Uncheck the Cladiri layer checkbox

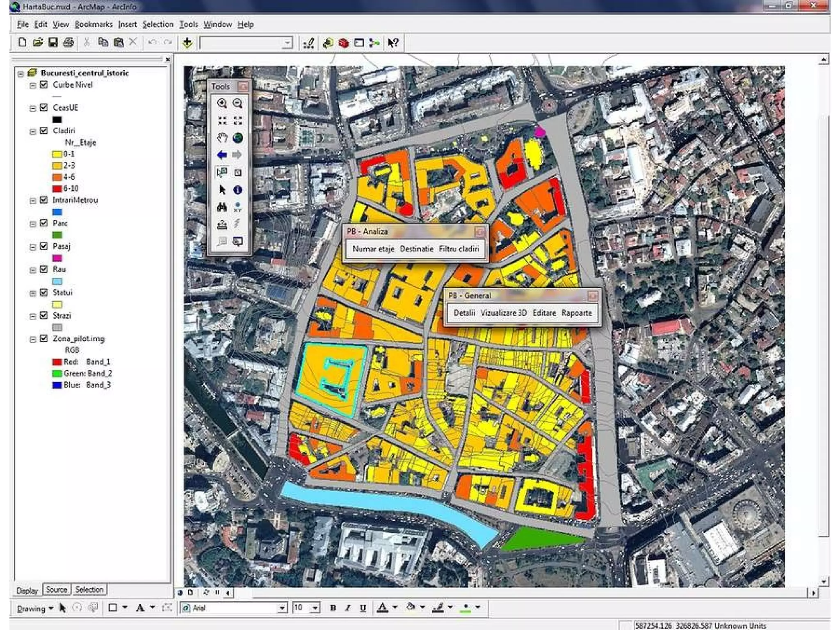tap(44, 130)
